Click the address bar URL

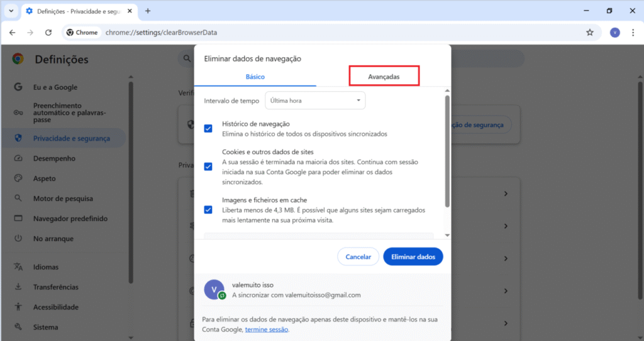pyautogui.click(x=161, y=33)
